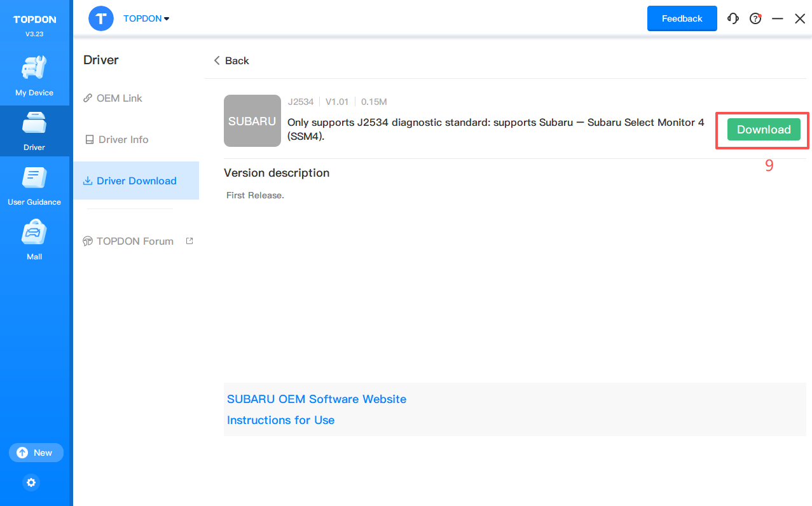
Task: Select the Driver sidebar icon
Action: tap(34, 124)
